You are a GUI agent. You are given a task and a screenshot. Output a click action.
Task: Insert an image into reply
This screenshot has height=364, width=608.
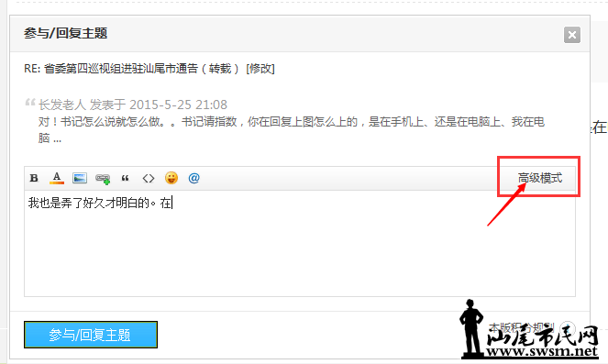pos(80,178)
